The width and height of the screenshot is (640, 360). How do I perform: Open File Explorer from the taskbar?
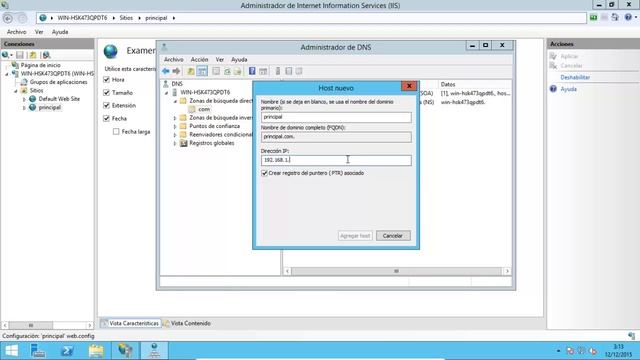(96, 351)
